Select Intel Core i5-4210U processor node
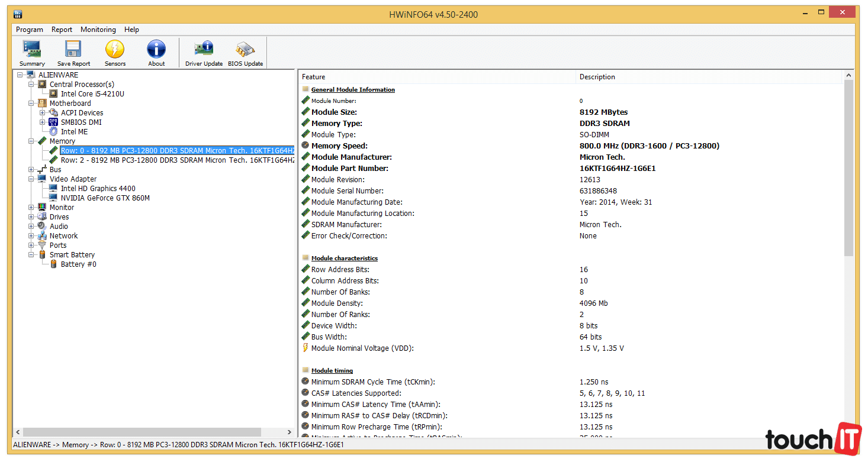This screenshot has height=462, width=868. coord(92,94)
